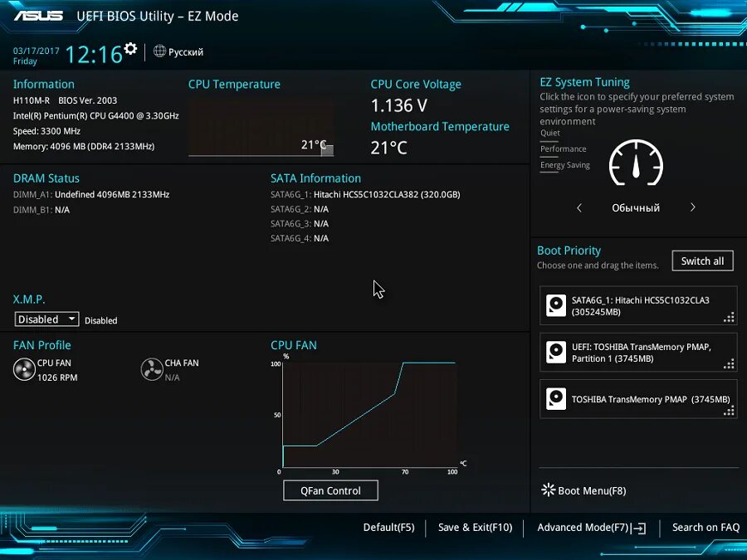Viewport: 747px width, 560px height.
Task: Open date and time settings gear
Action: pyautogui.click(x=130, y=48)
